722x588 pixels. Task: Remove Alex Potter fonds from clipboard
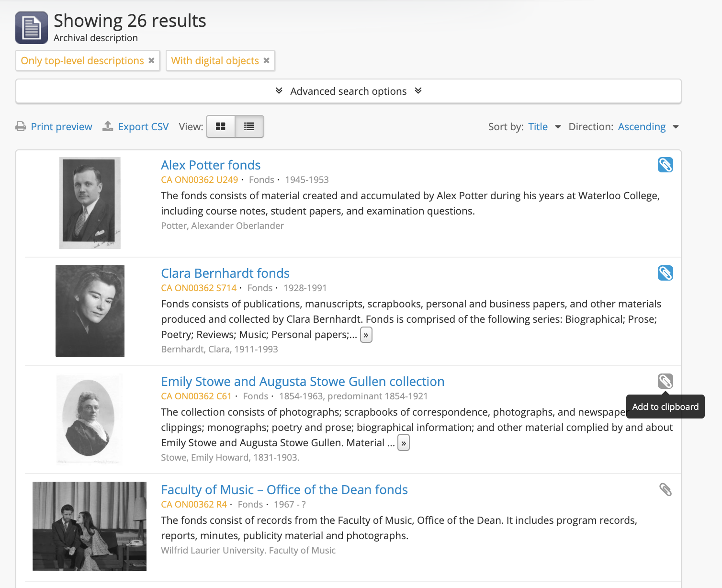click(665, 165)
